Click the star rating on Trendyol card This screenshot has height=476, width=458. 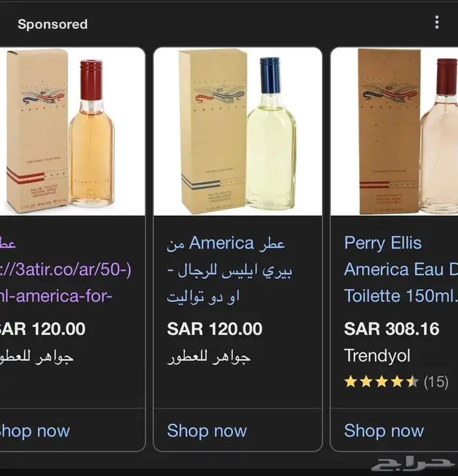pos(381,382)
